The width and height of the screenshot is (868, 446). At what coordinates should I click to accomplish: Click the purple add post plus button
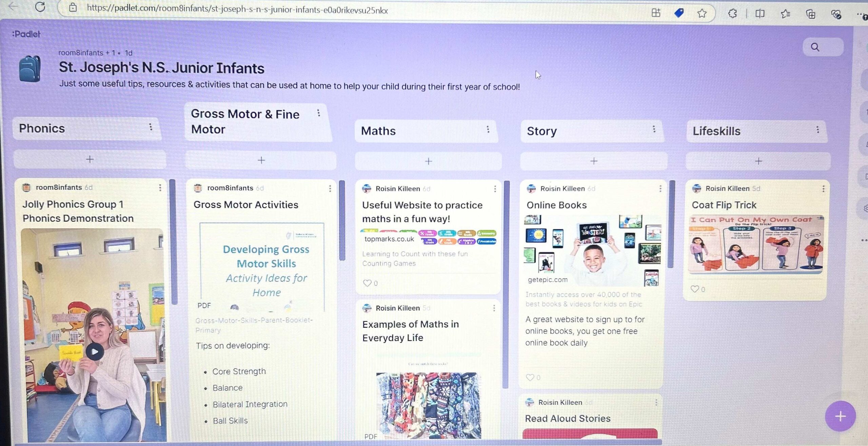(840, 416)
